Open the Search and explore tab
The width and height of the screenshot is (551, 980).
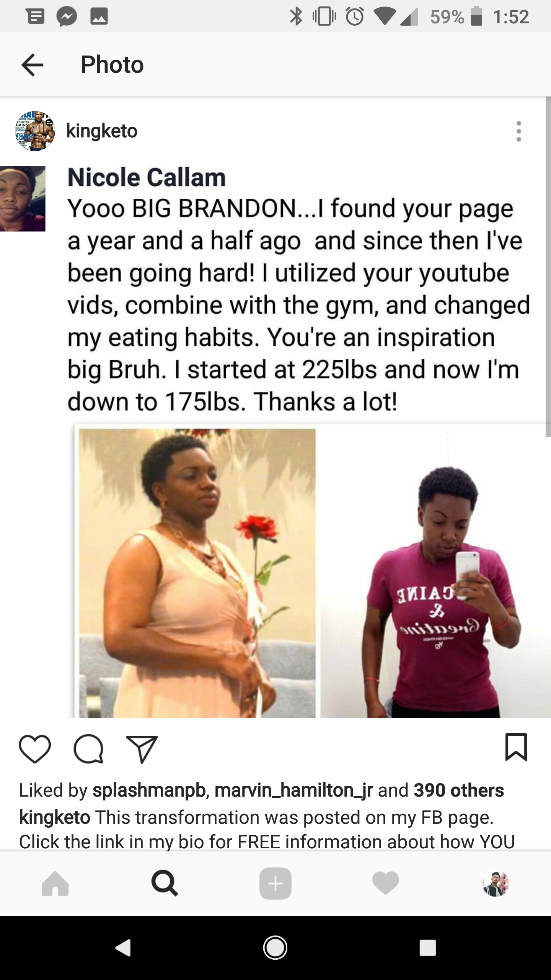click(165, 883)
